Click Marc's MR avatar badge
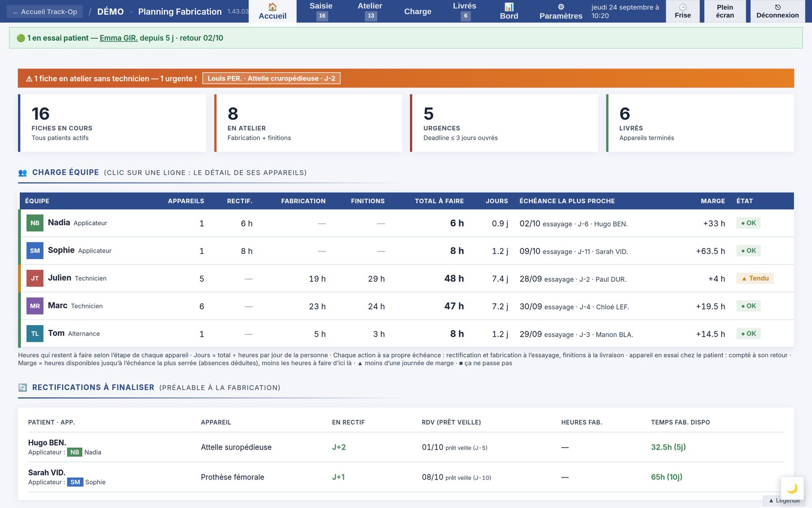 click(35, 306)
